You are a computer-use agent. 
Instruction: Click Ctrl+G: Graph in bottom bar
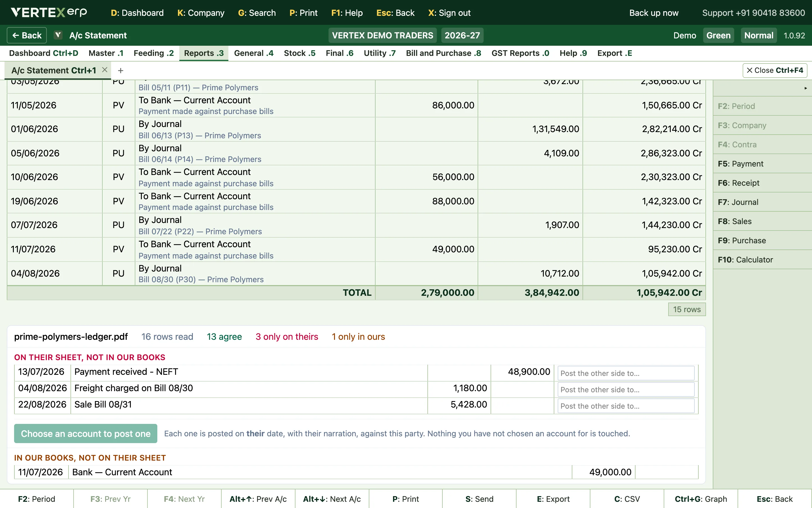701,499
